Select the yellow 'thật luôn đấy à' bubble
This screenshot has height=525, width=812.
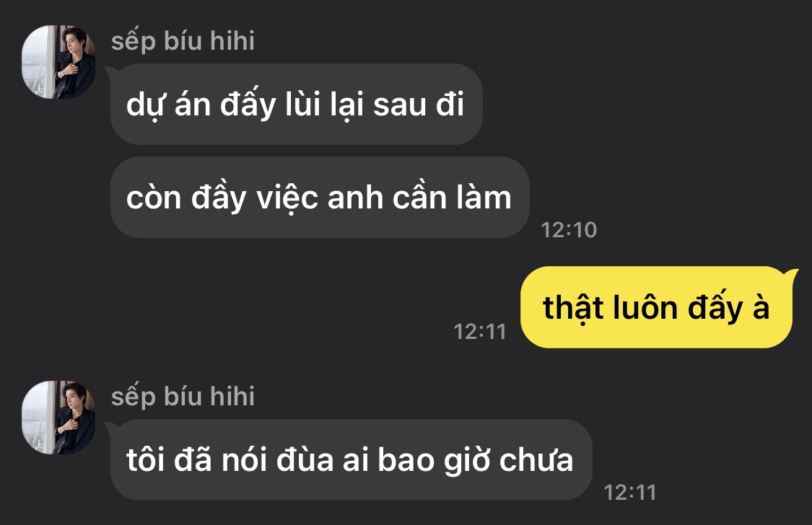[x=656, y=307]
